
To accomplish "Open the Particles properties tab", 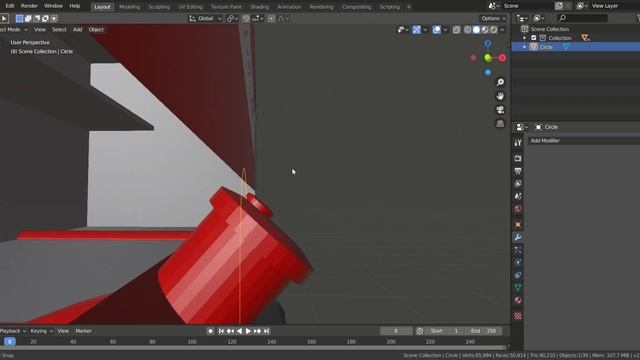I will point(518,250).
